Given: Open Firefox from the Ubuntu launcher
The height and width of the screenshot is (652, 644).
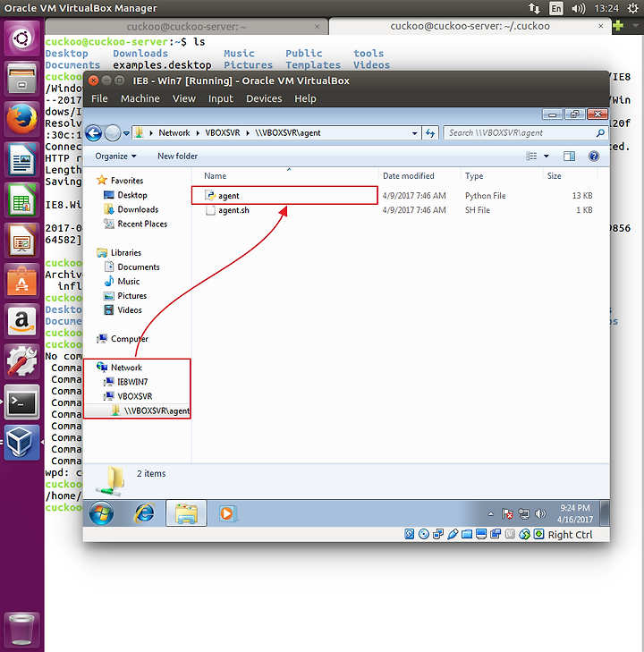Looking at the screenshot, I should [x=21, y=119].
